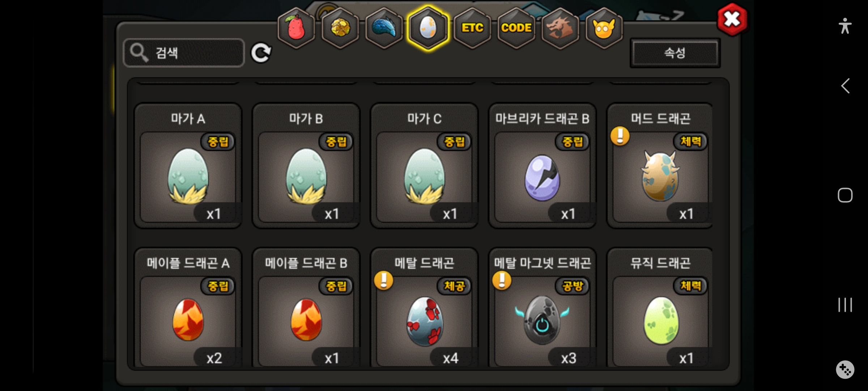Open the CODE tab
The height and width of the screenshot is (391, 868).
(x=516, y=28)
